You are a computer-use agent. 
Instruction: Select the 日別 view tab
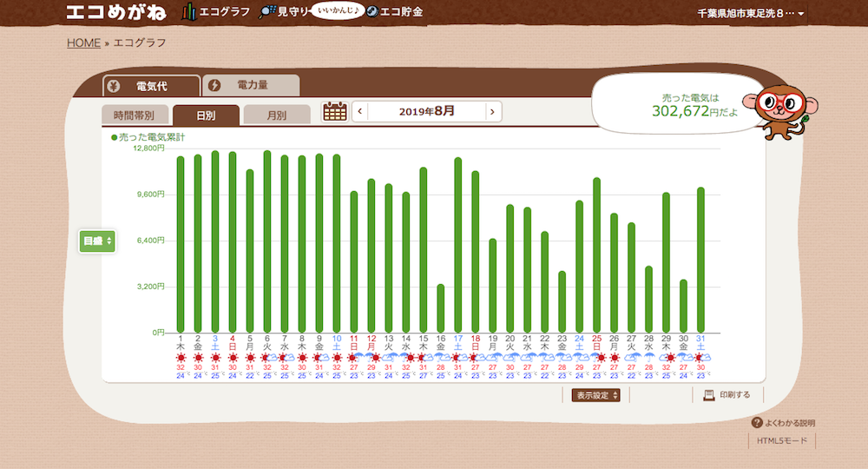(x=206, y=116)
